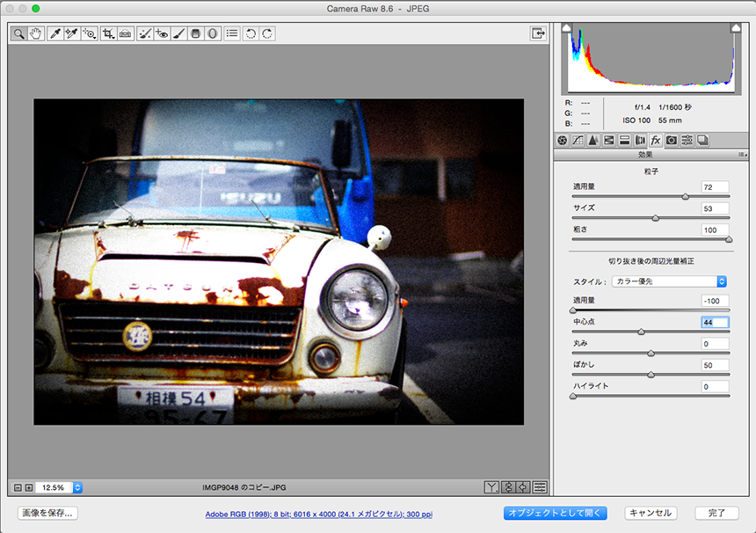Select the Crop tool
756x533 pixels.
click(x=108, y=33)
